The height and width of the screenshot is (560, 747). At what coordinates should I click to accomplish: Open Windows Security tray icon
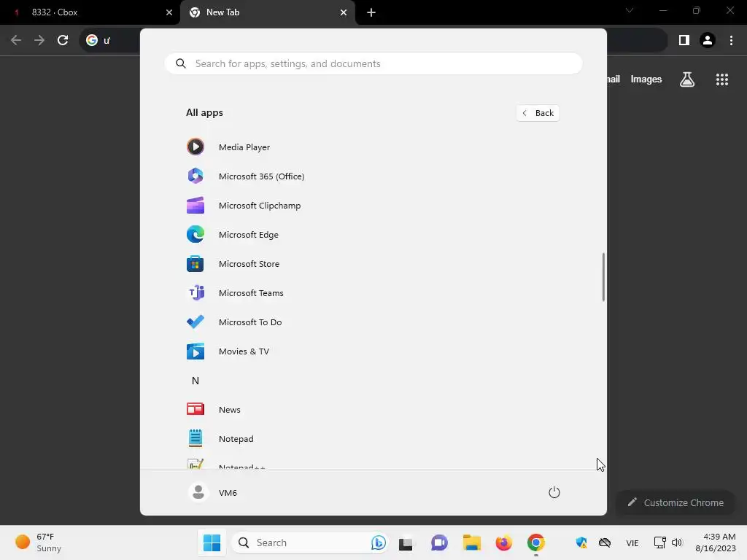pyautogui.click(x=581, y=542)
